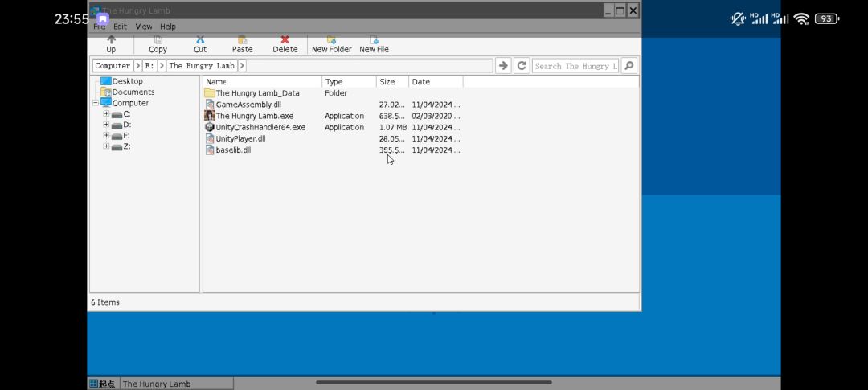This screenshot has height=390, width=868.
Task: Select Computer in the folder tree
Action: [130, 102]
